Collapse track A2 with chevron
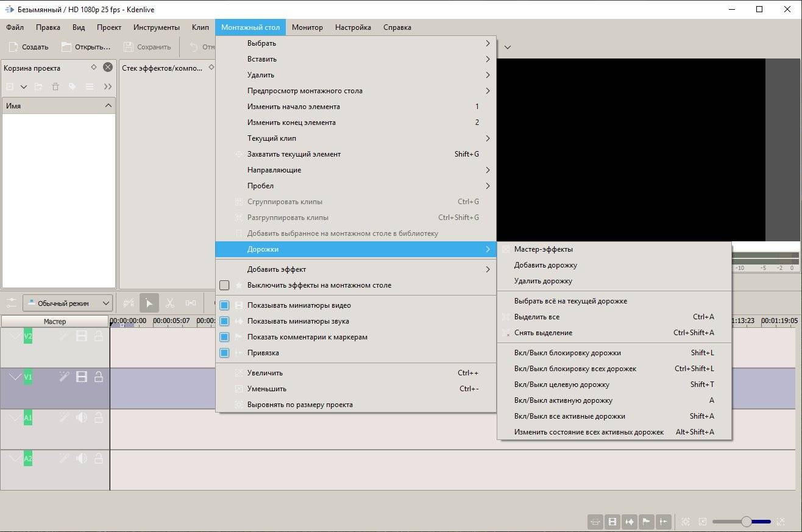Image resolution: width=802 pixels, height=532 pixels. (15, 458)
